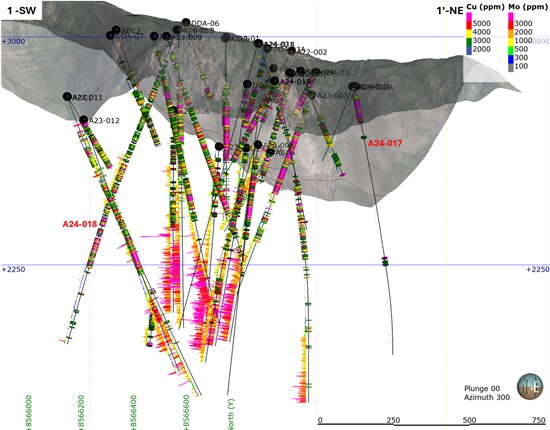
Task: Pick the blue 300 swatch in Mo legend
Action: coord(511,58)
